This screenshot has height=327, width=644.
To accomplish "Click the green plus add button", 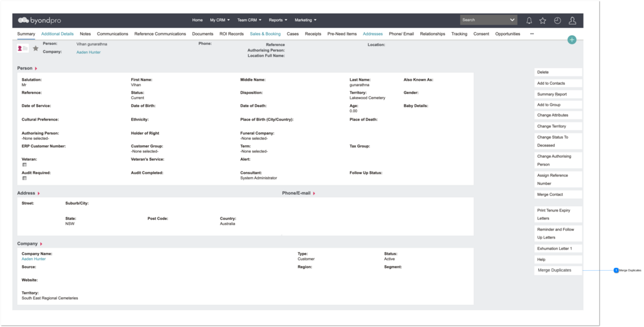I will pos(572,40).
